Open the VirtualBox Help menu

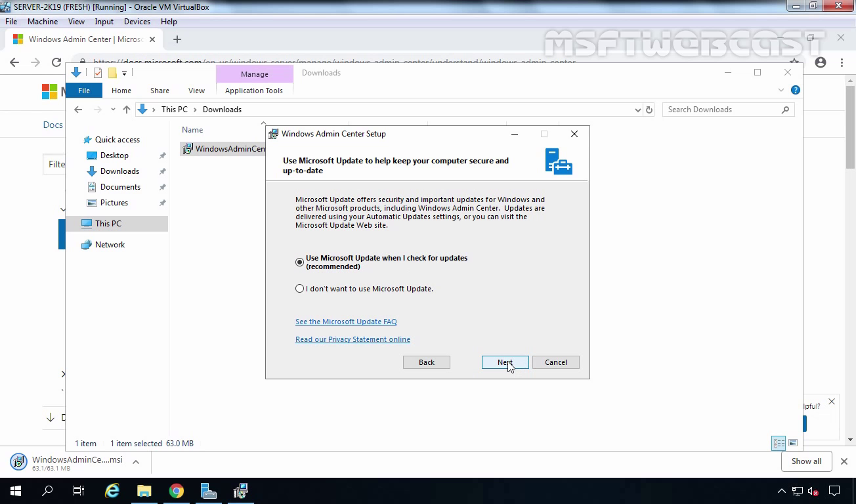click(x=169, y=22)
